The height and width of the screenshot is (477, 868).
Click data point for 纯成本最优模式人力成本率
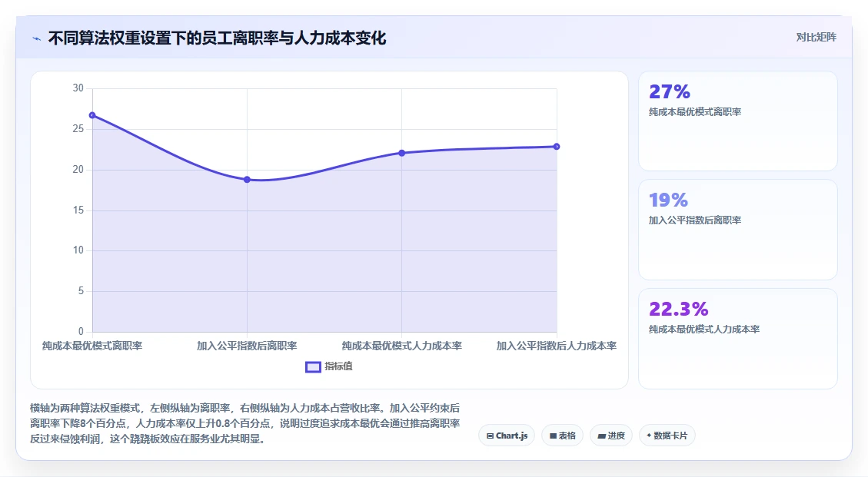(x=402, y=153)
